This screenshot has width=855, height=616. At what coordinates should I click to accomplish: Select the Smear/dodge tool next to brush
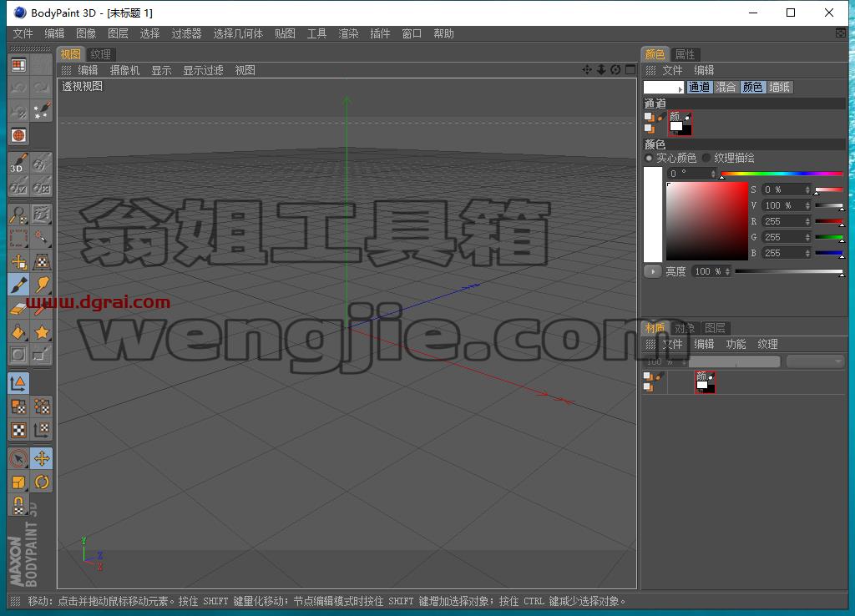42,285
